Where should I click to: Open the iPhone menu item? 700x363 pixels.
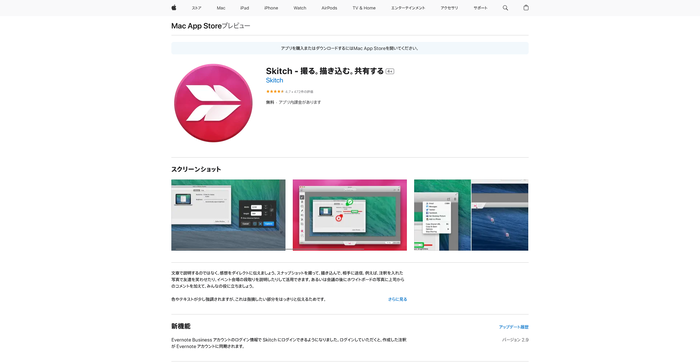(x=271, y=8)
